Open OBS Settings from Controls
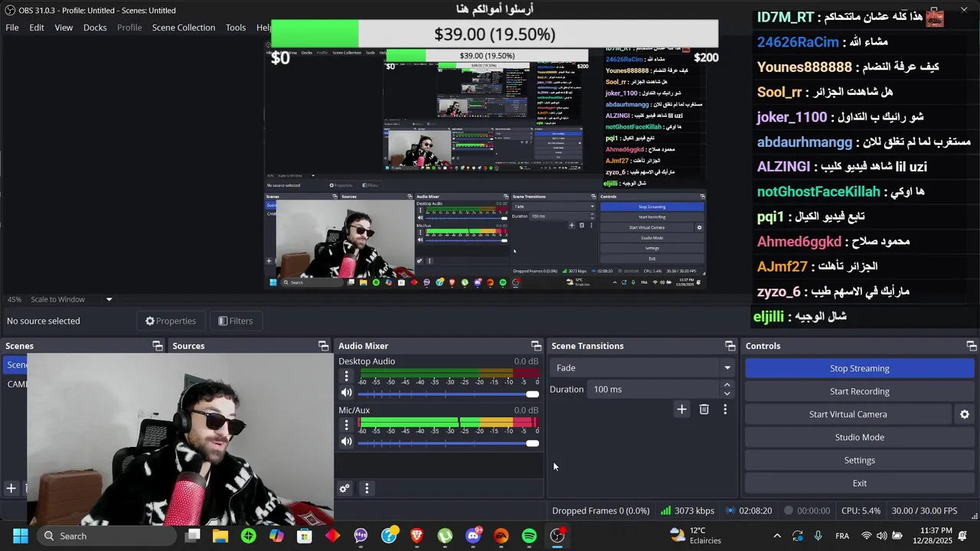This screenshot has width=980, height=551. pyautogui.click(x=859, y=460)
